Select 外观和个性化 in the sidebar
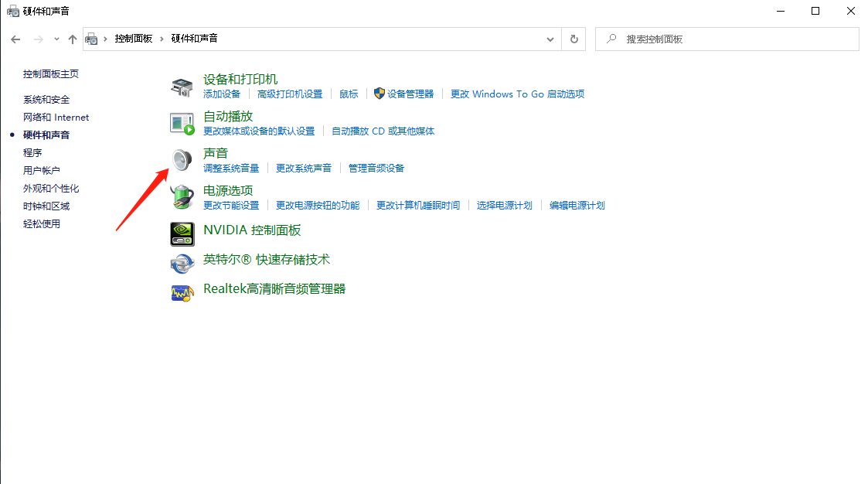 pos(51,189)
